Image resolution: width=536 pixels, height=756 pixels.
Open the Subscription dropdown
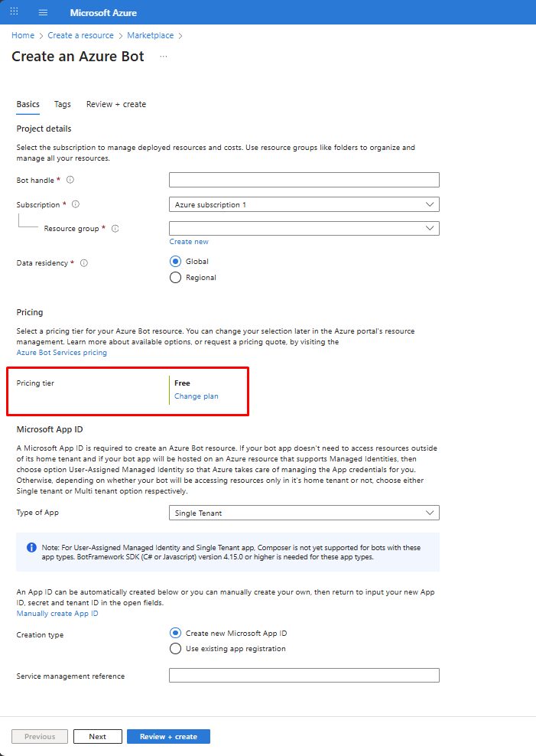click(x=304, y=204)
